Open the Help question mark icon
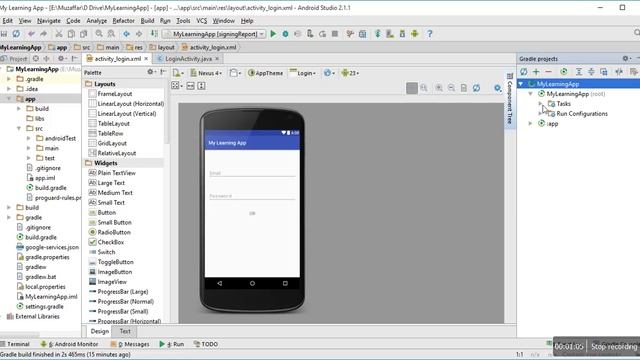The width and height of the screenshot is (640, 360). (429, 34)
